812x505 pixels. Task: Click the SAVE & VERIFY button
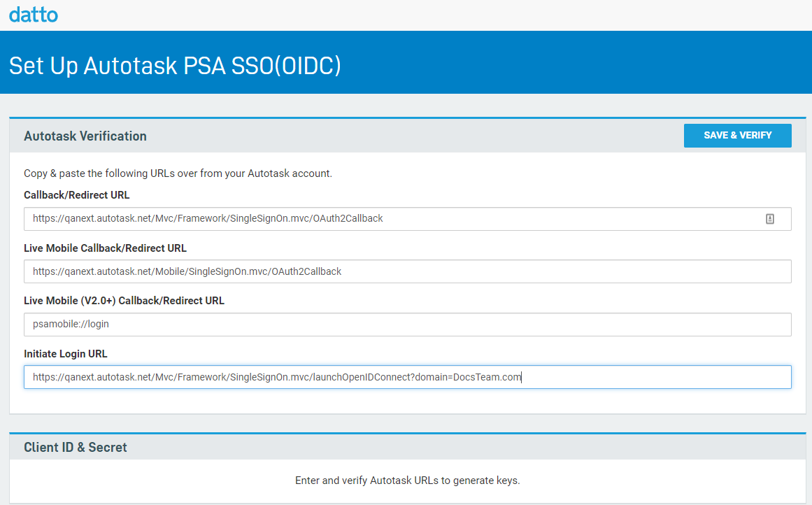[x=737, y=135]
